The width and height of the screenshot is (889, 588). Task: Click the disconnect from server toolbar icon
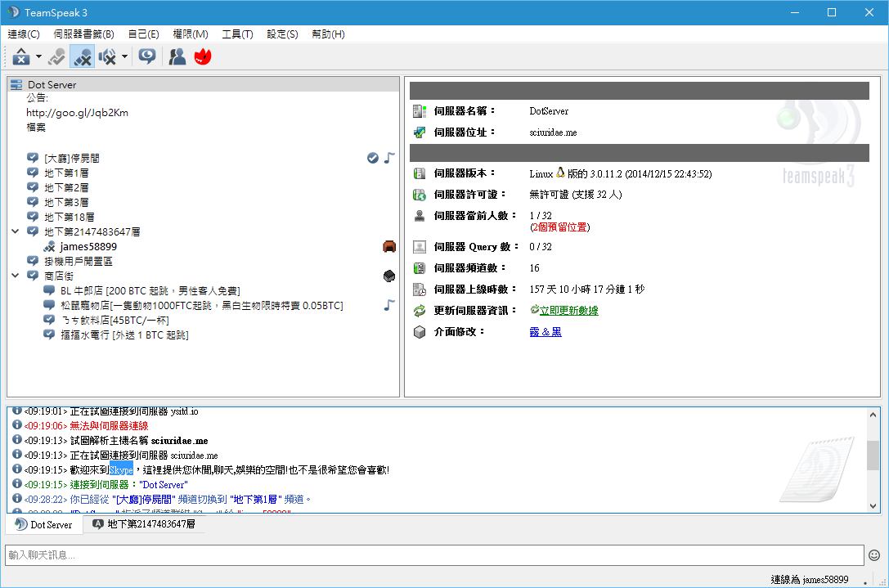coord(21,56)
